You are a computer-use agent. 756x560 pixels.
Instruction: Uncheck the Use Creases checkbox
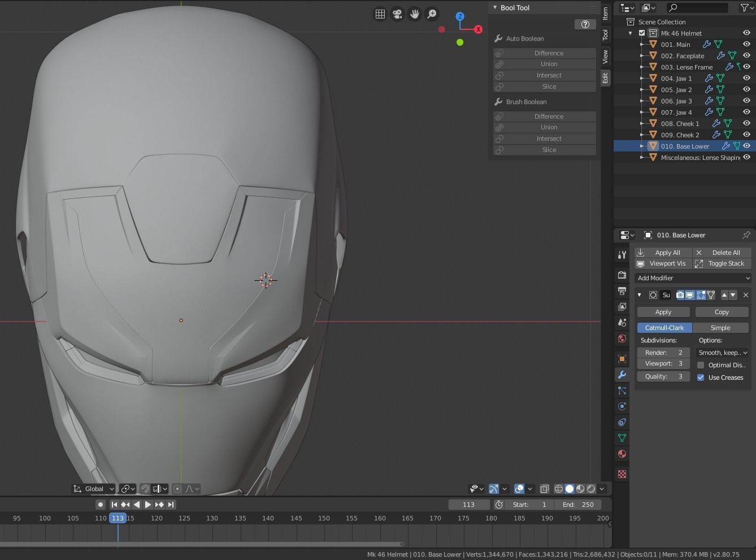701,377
